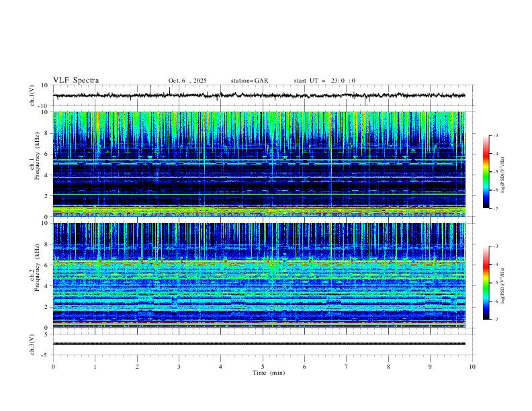Click the "8" kHz tick on ch.2 frequency axis
532x411 pixels.
(46, 244)
